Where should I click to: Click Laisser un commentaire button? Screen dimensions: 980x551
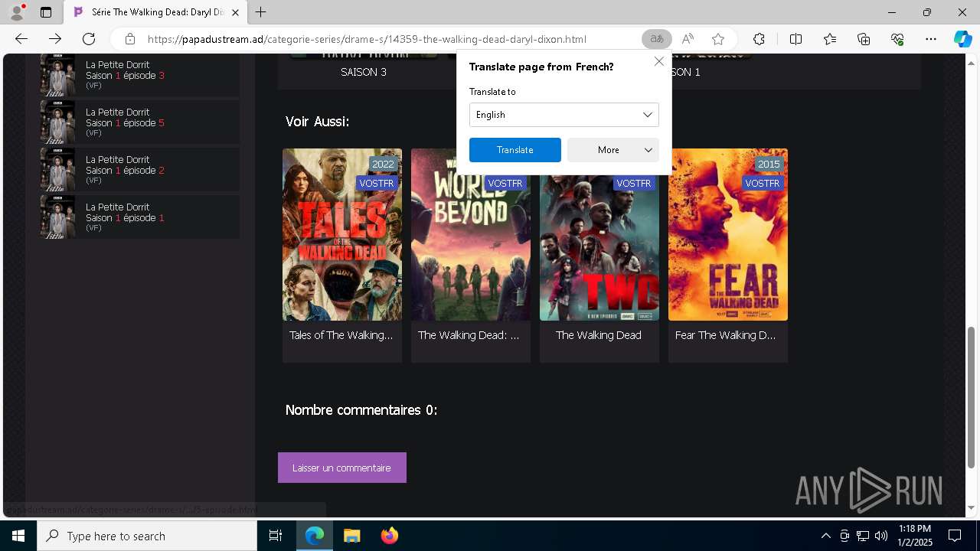coord(341,468)
